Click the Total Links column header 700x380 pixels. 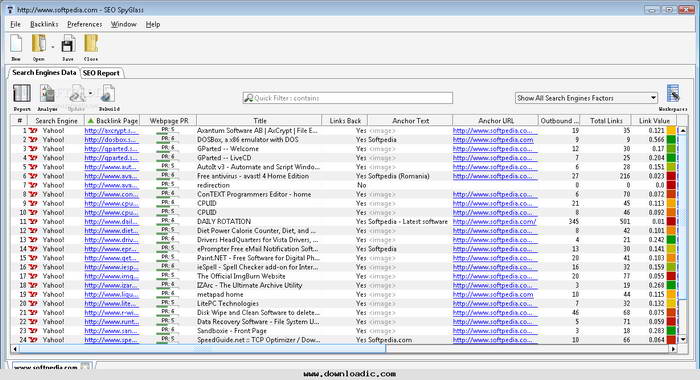pos(606,121)
